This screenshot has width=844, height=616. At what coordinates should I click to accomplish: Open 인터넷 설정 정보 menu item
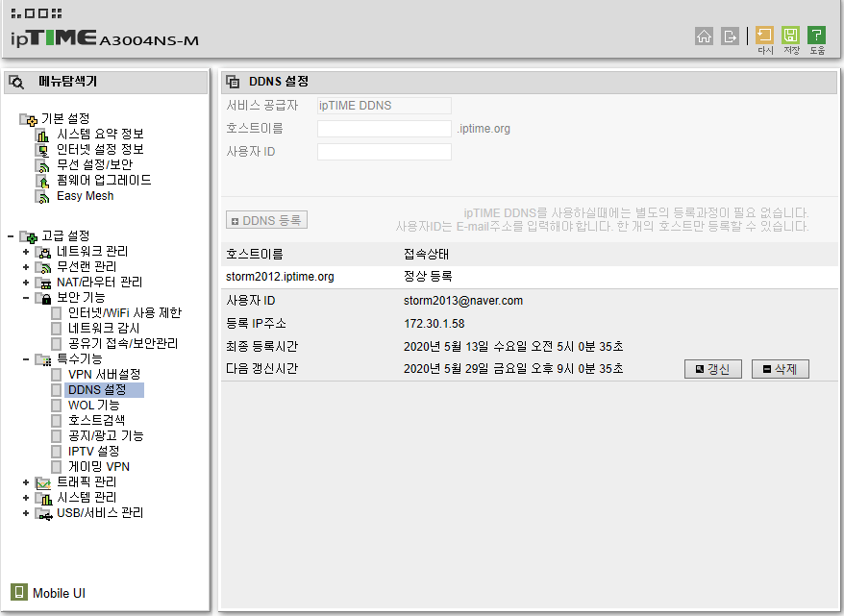[100, 150]
